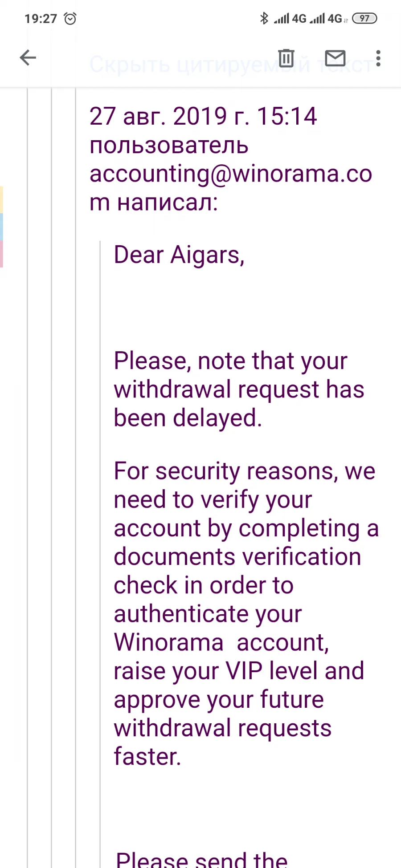Open the three-dot overflow menu
Image resolution: width=401 pixels, height=868 pixels.
[378, 58]
